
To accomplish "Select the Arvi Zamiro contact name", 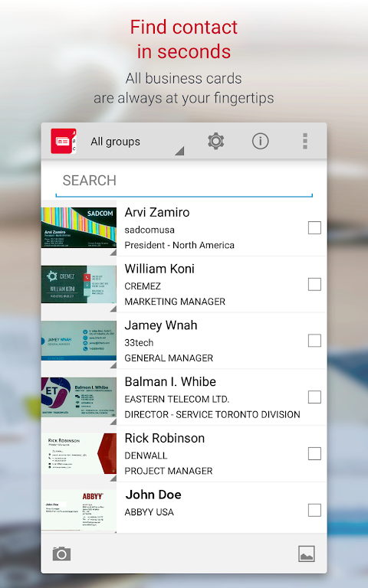I will tap(157, 212).
